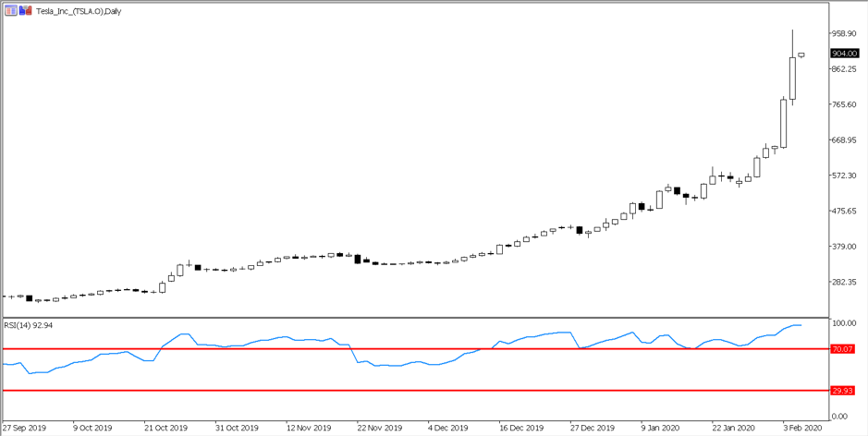Image resolution: width=868 pixels, height=436 pixels.
Task: Click the 572.30 price scale label
Action: click(x=845, y=176)
